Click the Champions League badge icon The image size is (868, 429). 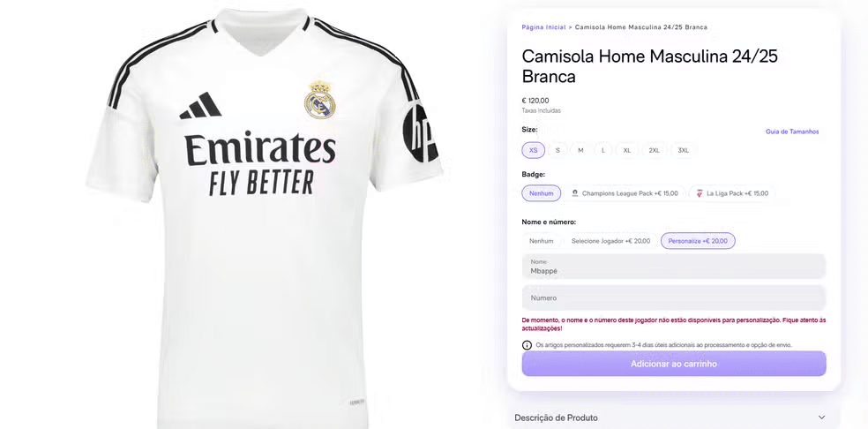[574, 193]
